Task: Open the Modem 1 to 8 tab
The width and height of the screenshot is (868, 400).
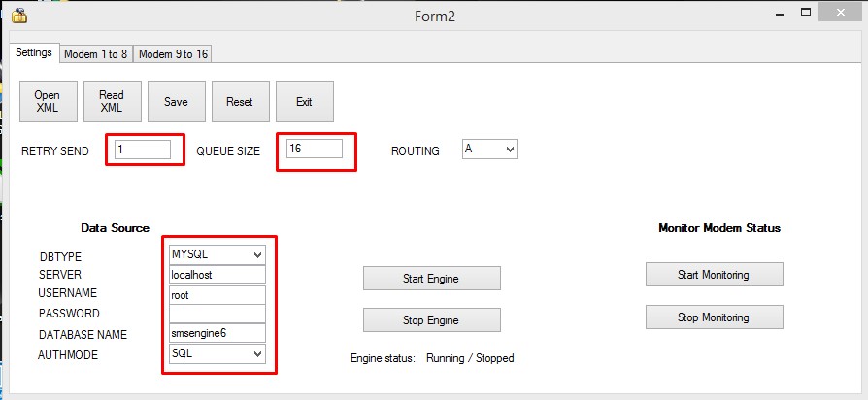Action: pyautogui.click(x=96, y=54)
